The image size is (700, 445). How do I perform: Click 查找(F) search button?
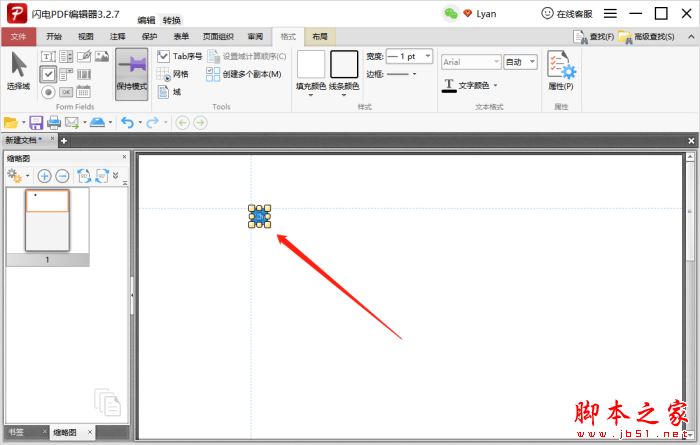click(x=594, y=37)
